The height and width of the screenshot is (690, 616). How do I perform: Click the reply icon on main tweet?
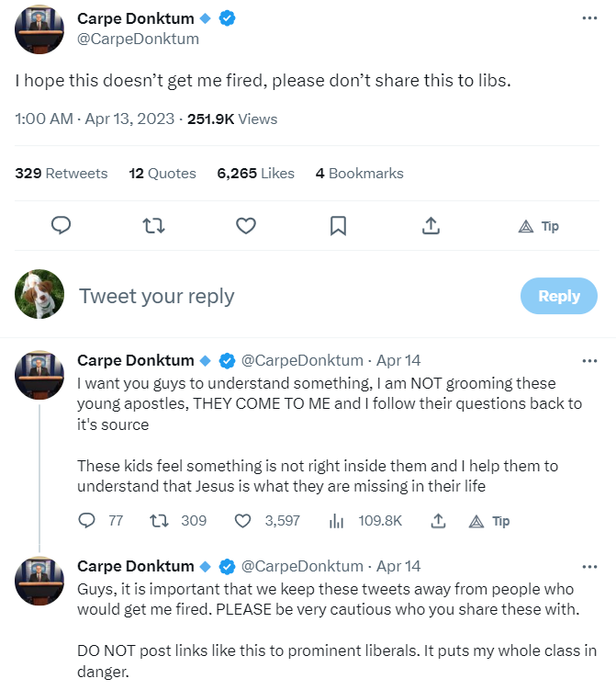(x=62, y=225)
